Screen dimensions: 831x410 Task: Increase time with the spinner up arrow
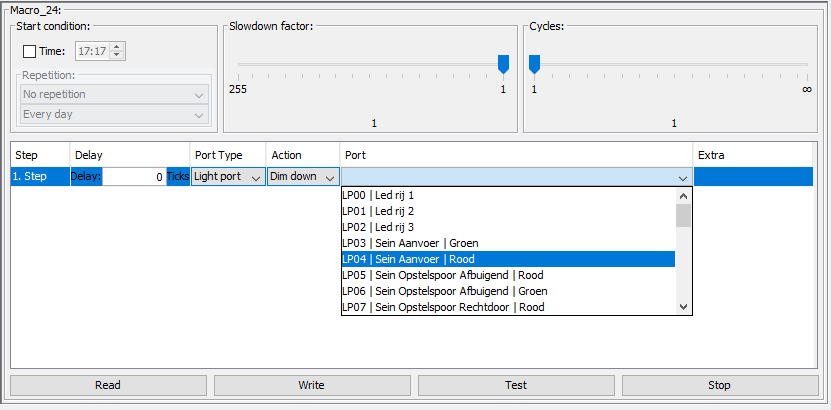(118, 47)
